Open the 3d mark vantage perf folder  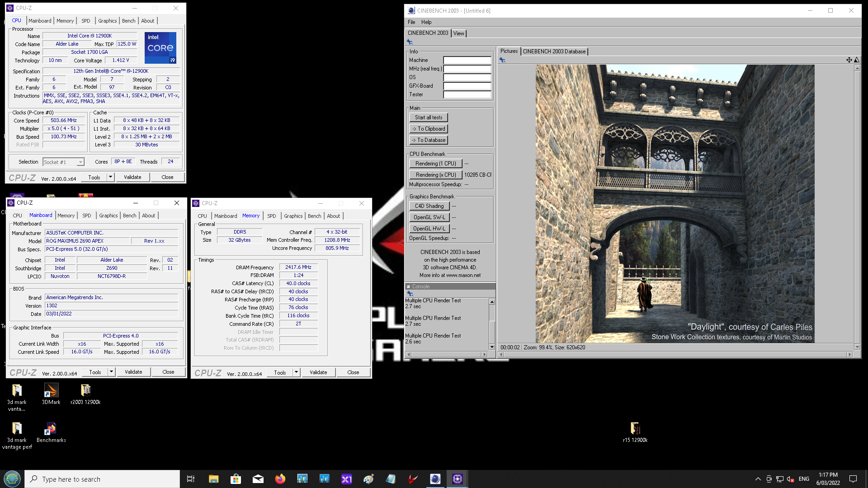17,436
